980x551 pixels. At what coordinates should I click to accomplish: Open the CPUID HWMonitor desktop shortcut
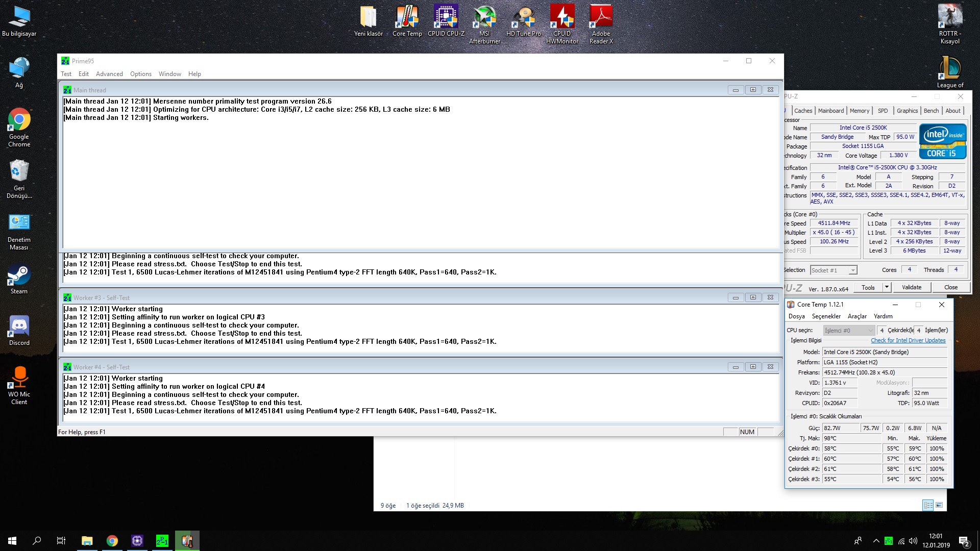coord(562,24)
